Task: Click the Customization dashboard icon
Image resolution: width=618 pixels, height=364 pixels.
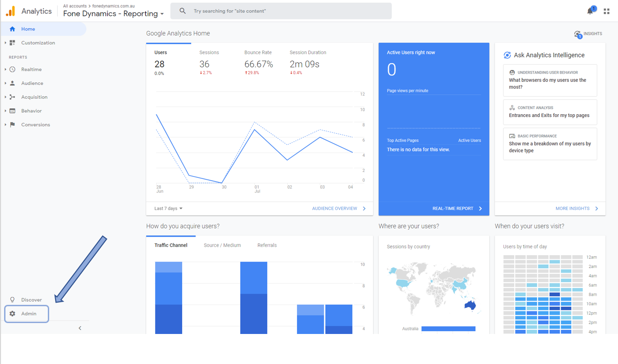Action: tap(12, 43)
